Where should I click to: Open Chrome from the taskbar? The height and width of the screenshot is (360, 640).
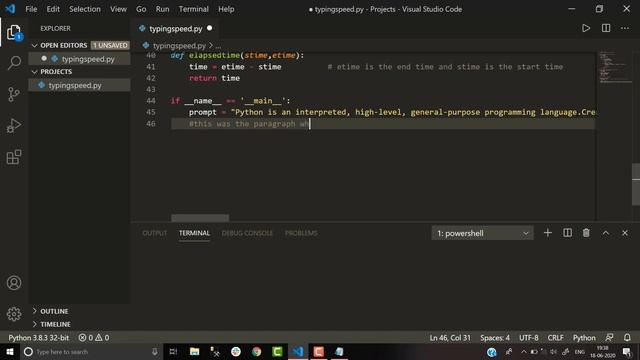pyautogui.click(x=256, y=351)
